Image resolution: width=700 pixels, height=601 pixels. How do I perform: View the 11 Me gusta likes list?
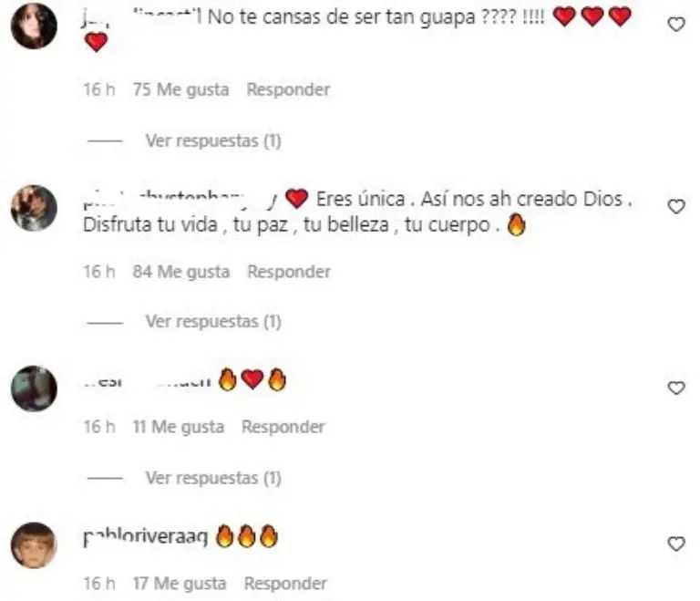click(179, 427)
